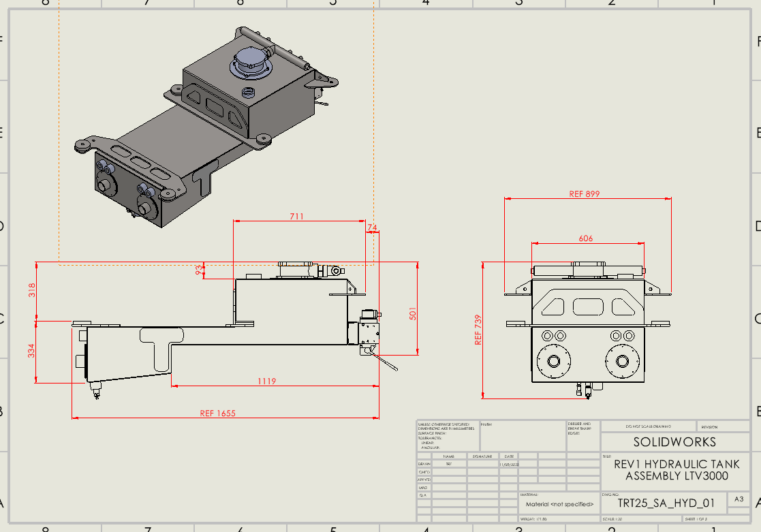Viewport: 761px width, 532px height.
Task: Click the filler cap in isometric view
Action: pos(251,63)
